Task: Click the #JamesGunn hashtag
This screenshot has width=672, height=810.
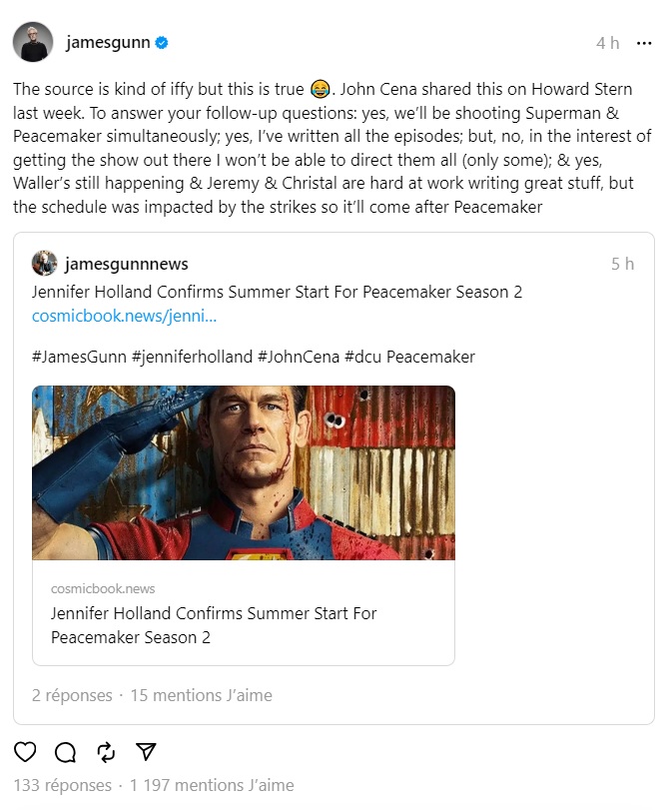Action: (79, 357)
